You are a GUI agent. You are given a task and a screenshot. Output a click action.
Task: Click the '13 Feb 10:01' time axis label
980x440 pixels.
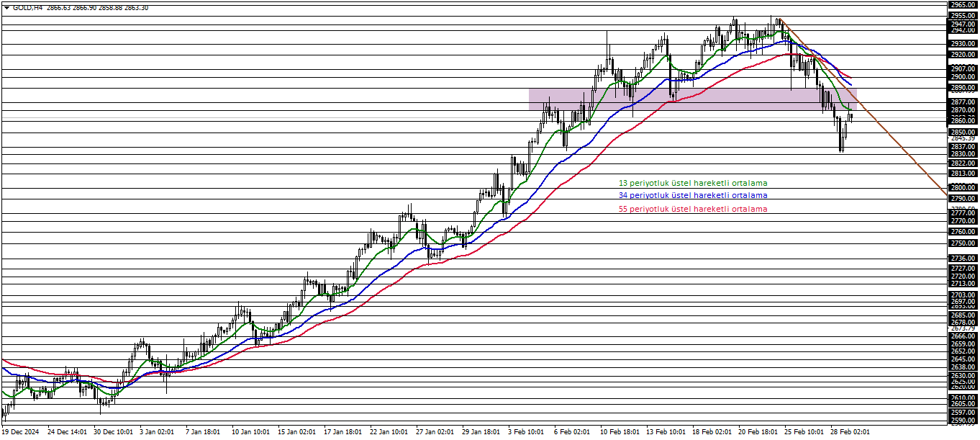pyautogui.click(x=666, y=432)
